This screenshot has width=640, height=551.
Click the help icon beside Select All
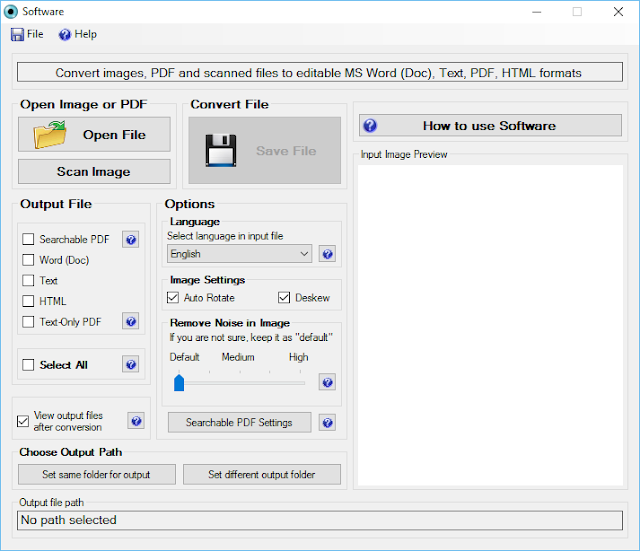tap(131, 364)
